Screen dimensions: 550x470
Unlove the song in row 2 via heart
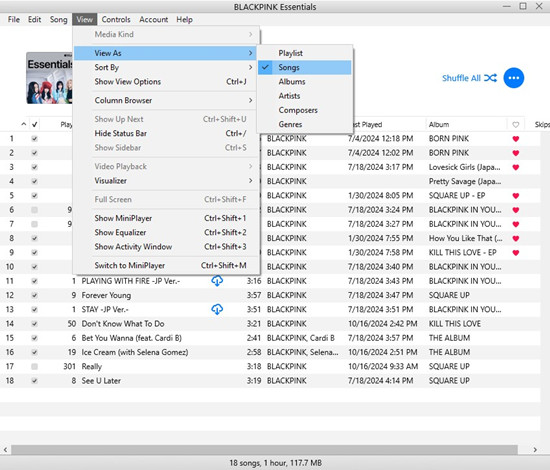(x=515, y=153)
